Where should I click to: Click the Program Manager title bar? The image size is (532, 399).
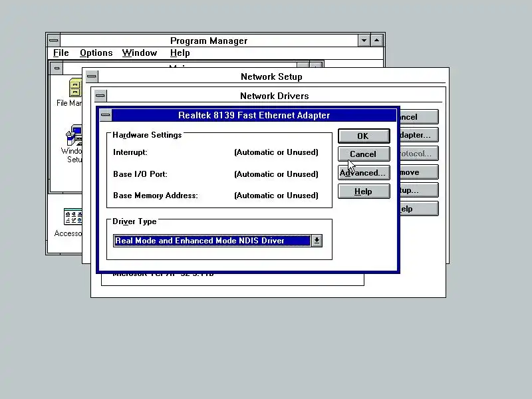pyautogui.click(x=209, y=41)
